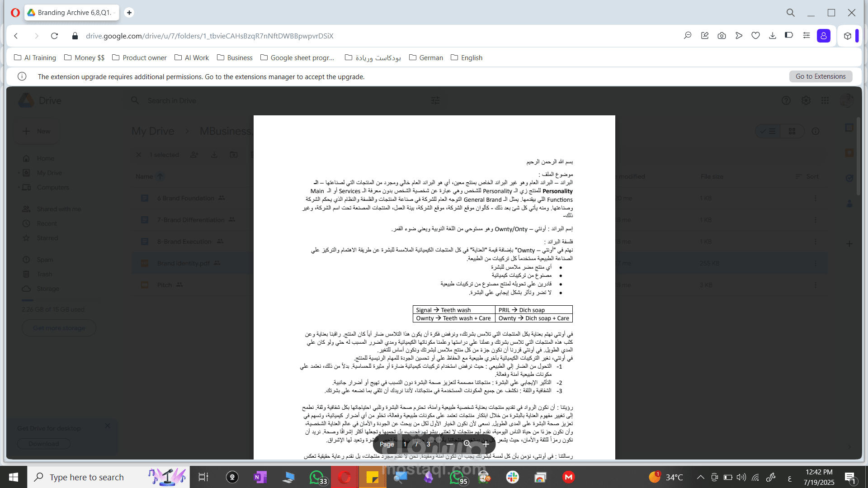
Task: Open the browser page zoom control
Action: pos(688,36)
